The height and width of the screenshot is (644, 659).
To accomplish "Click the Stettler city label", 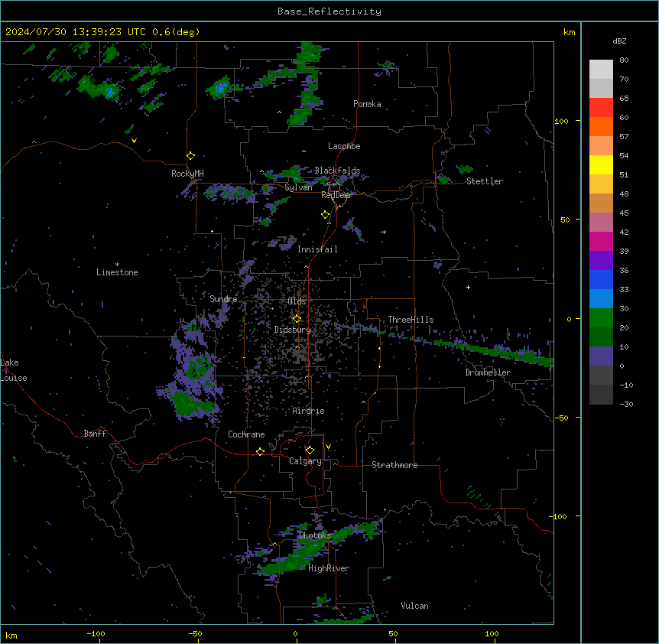I will tap(485, 181).
